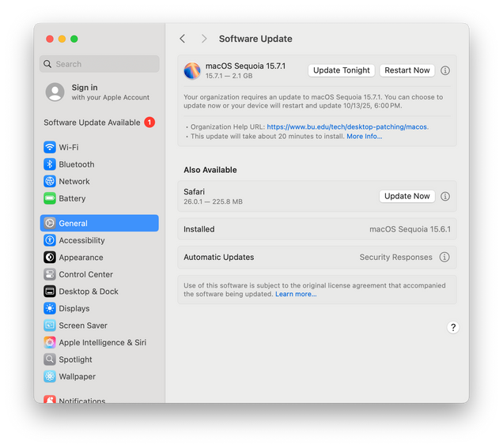Screen dimensions: 503x448
Task: Go back with the left chevron
Action: tap(183, 39)
